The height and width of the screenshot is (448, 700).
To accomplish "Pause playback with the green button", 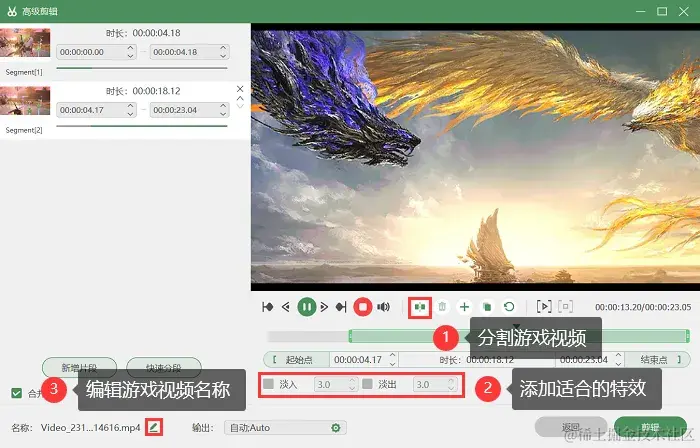I will tap(307, 307).
